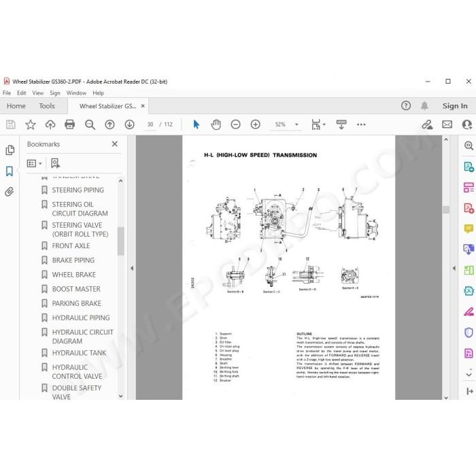476x476 pixels.
Task: Open Protect shield tool
Action: click(469, 333)
